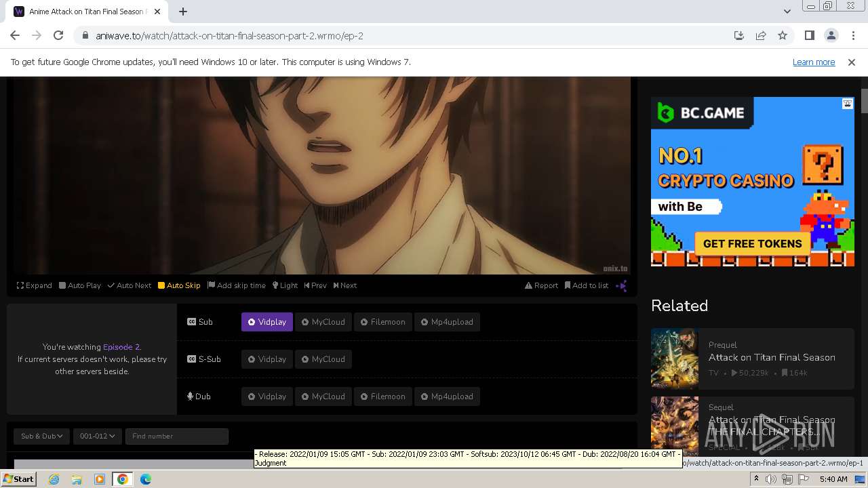The height and width of the screenshot is (488, 868).
Task: Go to the Prev episode
Action: click(315, 285)
